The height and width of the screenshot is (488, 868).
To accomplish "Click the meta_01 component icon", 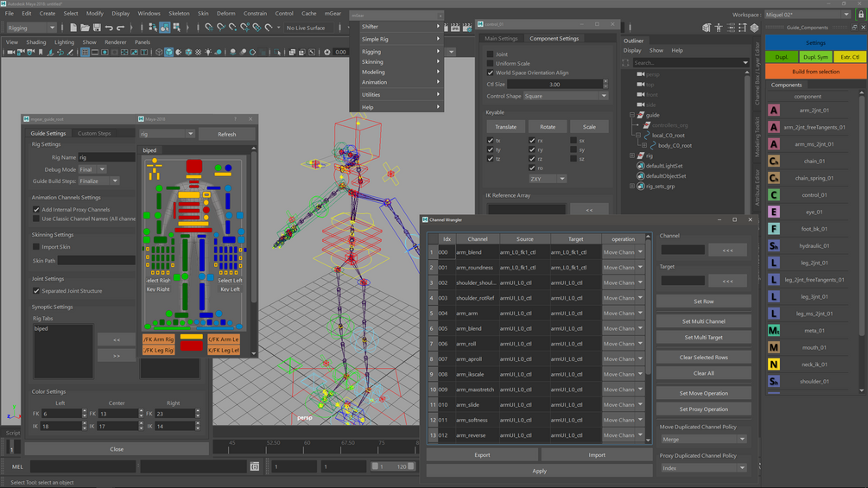I will [774, 330].
